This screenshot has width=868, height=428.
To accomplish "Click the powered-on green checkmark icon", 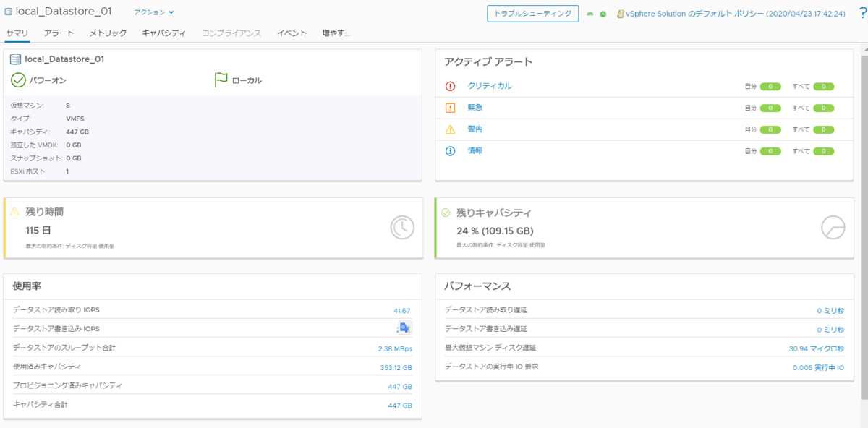I will click(x=18, y=80).
